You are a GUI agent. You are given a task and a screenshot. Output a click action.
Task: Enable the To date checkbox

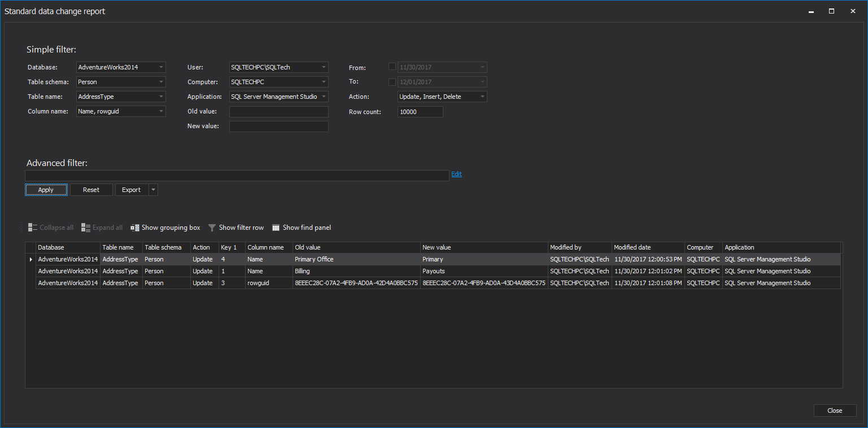click(x=392, y=82)
